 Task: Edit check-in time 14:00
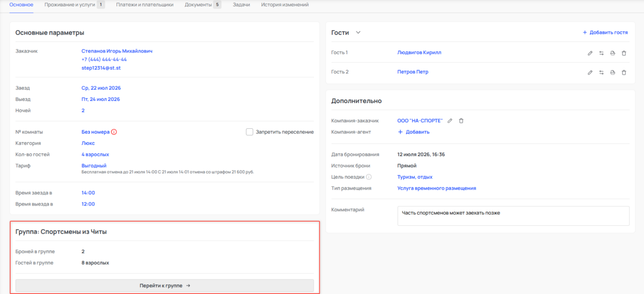coord(88,193)
